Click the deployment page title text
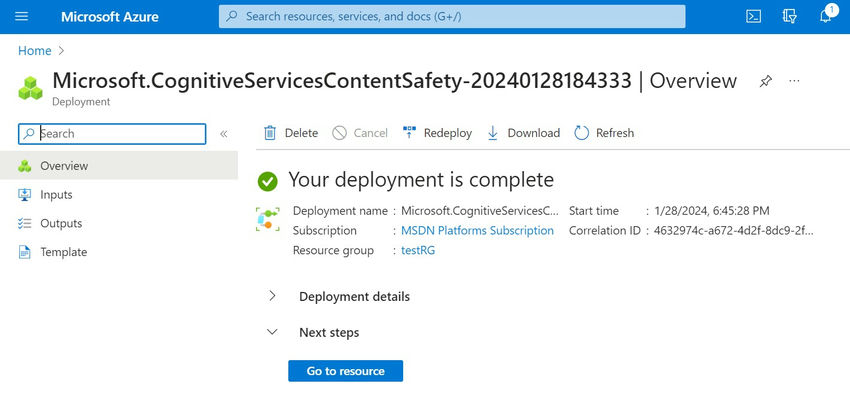This screenshot has height=411, width=850. (394, 81)
